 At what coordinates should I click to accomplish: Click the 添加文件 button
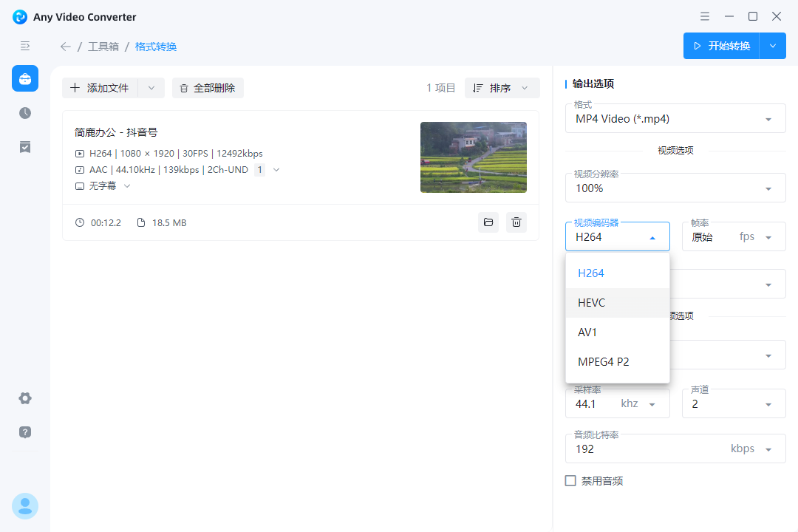100,88
